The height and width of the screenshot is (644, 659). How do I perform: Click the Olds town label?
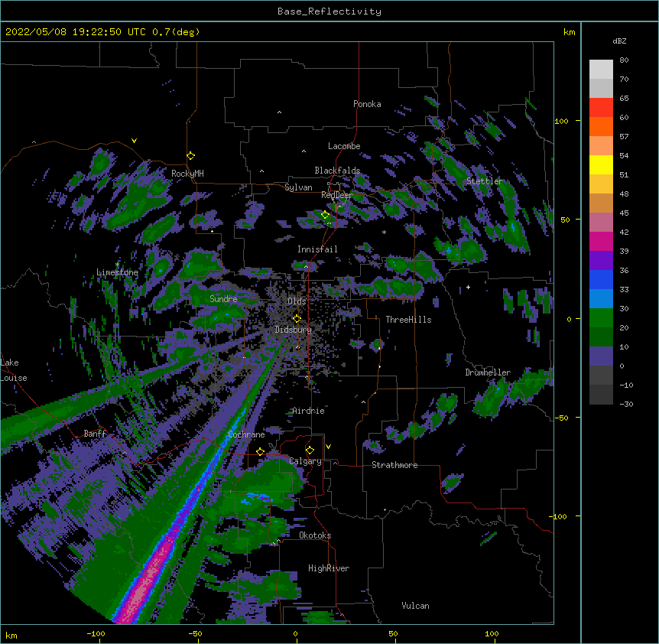point(297,301)
